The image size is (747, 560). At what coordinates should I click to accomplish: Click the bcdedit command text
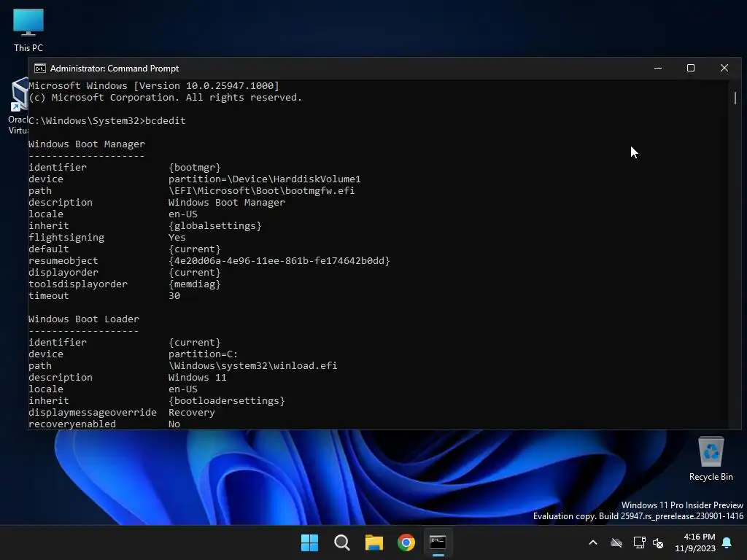(x=166, y=120)
